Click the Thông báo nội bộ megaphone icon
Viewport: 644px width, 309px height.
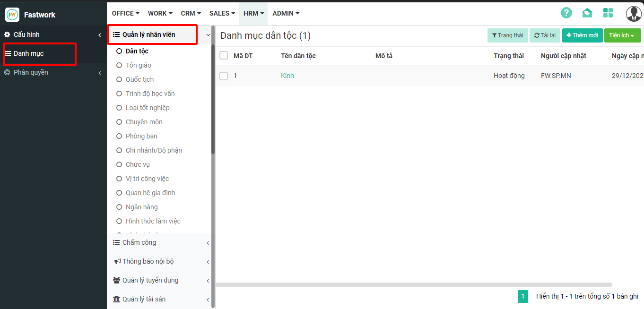117,261
